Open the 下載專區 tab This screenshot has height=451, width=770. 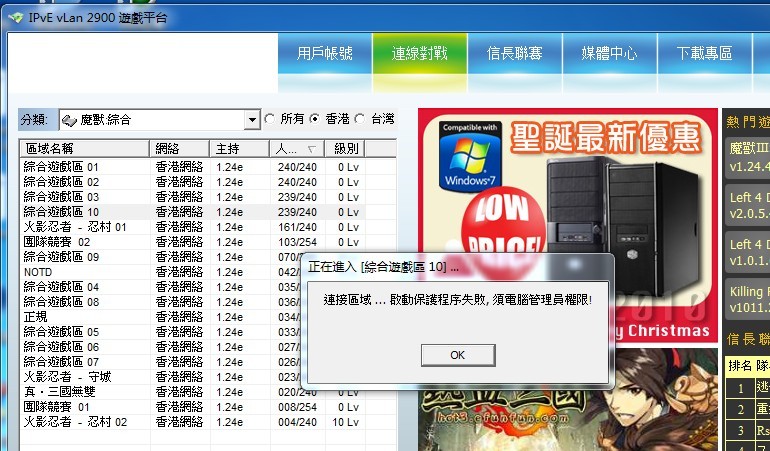704,53
